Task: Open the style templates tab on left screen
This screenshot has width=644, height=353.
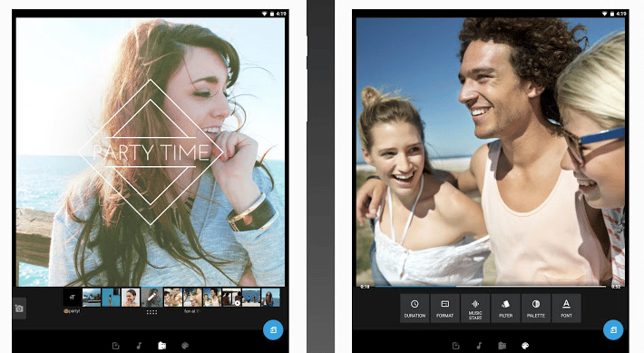Action: tap(116, 346)
